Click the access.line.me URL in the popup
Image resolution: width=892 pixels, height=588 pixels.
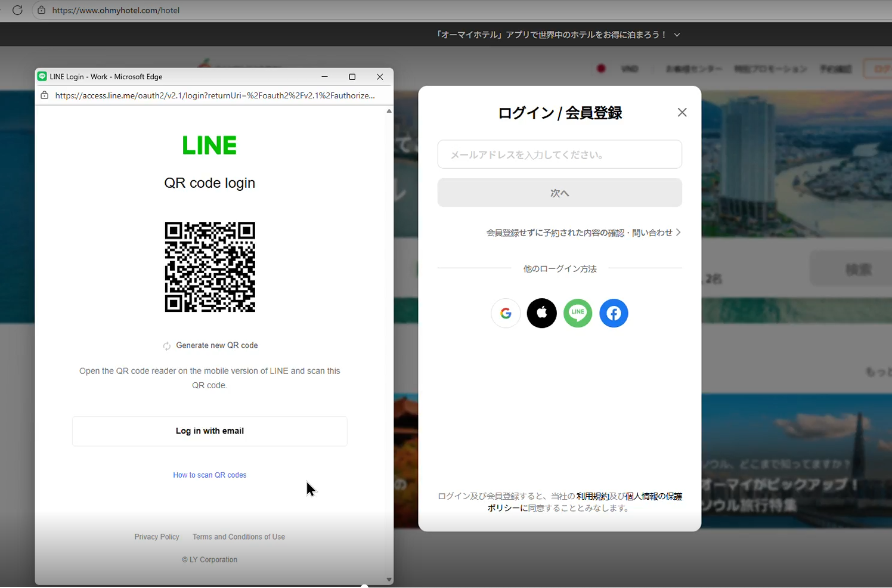tap(215, 95)
